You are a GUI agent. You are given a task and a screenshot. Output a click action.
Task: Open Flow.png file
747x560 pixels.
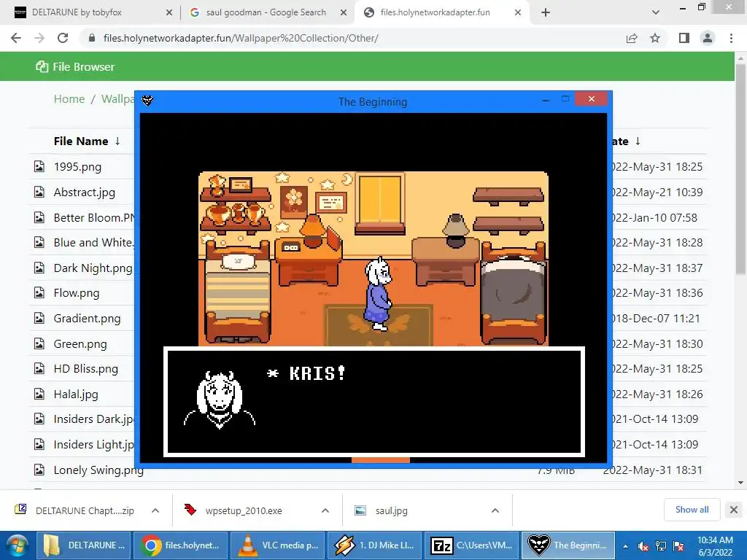pos(76,293)
